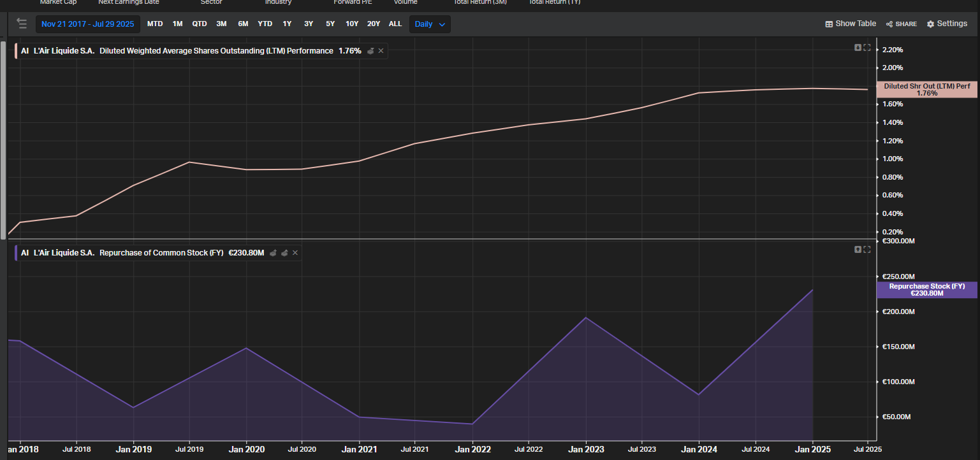Download the Diluted Shares chart pane
This screenshot has width=980, height=460.
(x=858, y=48)
